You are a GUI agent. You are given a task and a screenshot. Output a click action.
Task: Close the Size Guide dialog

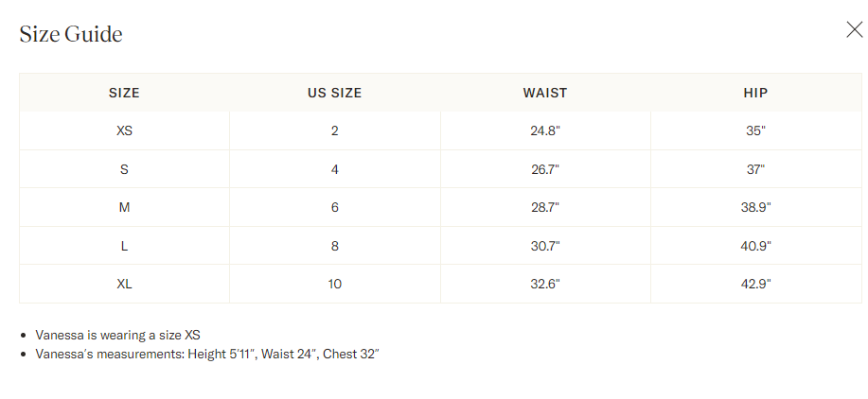[x=854, y=30]
